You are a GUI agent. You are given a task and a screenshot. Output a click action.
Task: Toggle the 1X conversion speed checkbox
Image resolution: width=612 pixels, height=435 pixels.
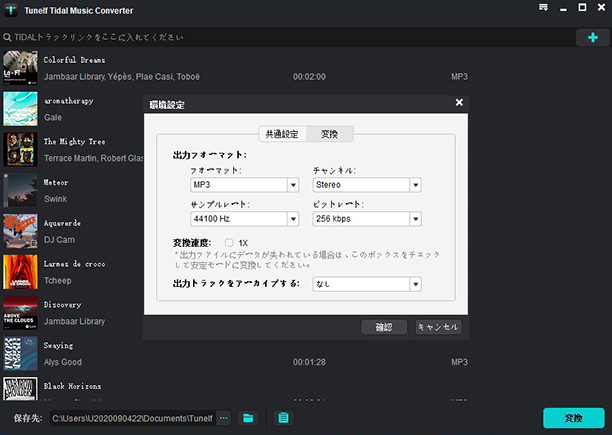229,243
